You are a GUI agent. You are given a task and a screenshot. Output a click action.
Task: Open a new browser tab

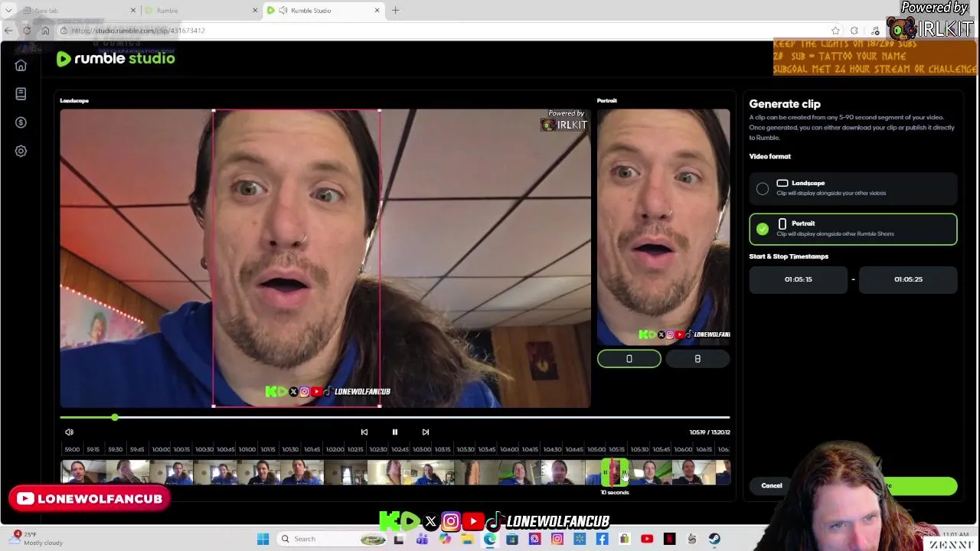pos(395,11)
